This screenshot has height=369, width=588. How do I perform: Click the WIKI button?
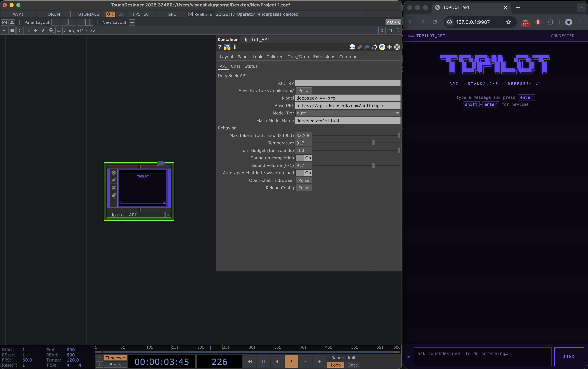pyautogui.click(x=18, y=14)
